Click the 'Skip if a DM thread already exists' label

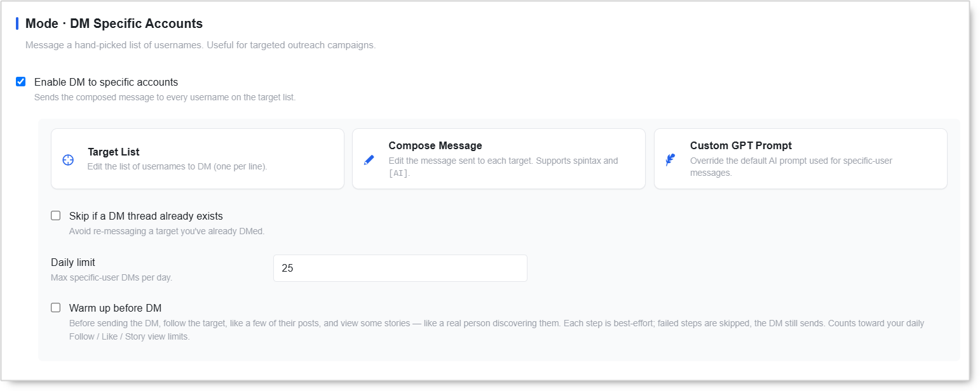146,216
